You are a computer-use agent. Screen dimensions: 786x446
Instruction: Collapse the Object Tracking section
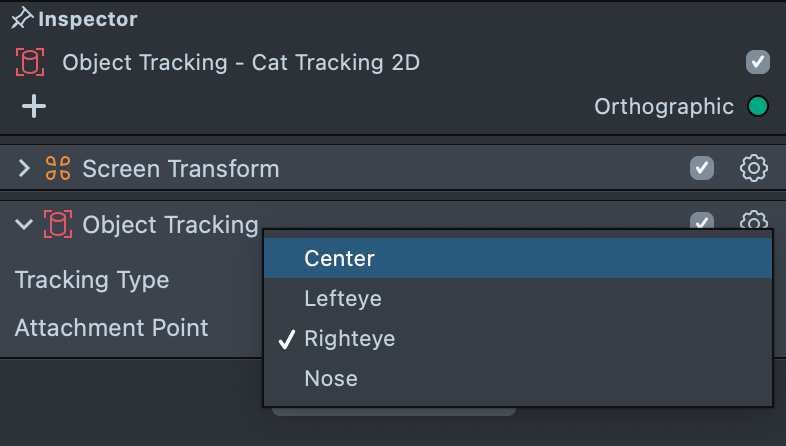25,225
